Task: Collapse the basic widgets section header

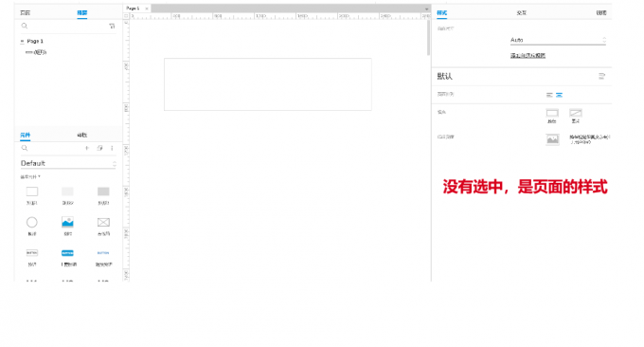Action: click(30, 176)
